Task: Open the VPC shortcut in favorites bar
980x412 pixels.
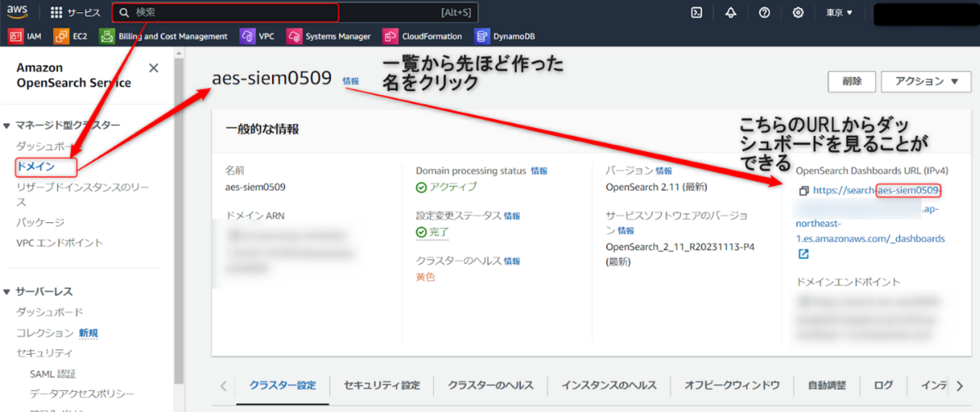Action: click(257, 36)
